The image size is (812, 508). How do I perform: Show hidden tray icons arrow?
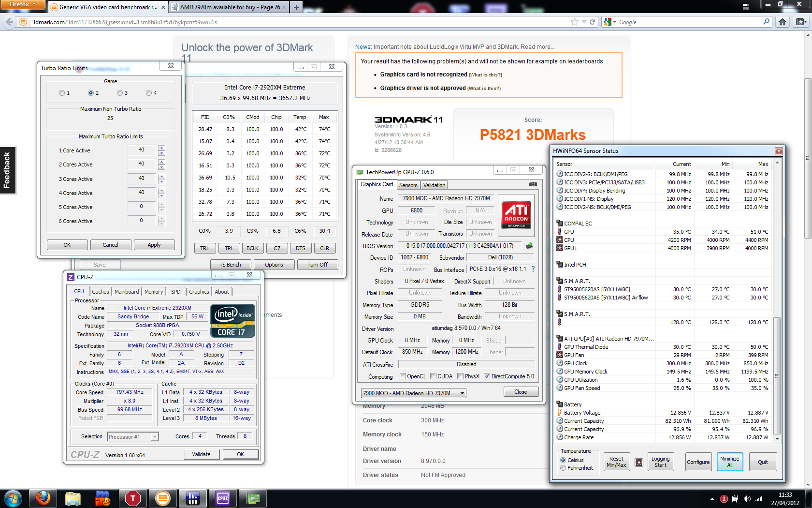(712, 499)
